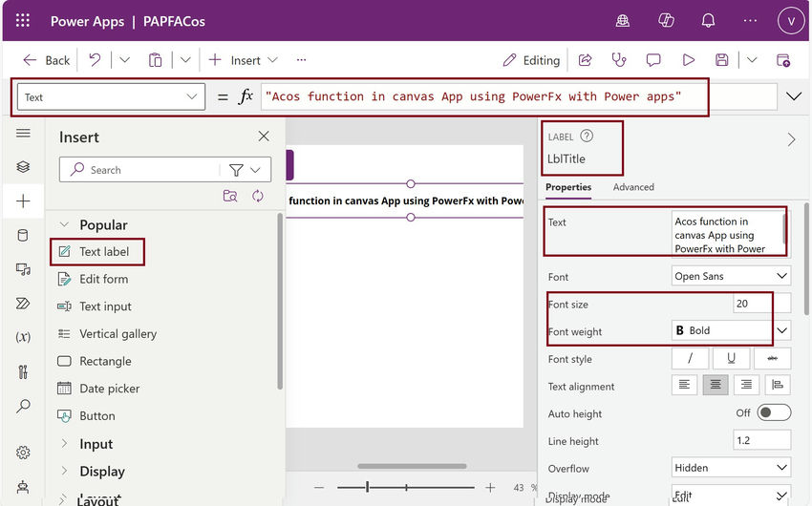Open the LABEL help question icon
This screenshot has width=812, height=506.
(x=587, y=137)
